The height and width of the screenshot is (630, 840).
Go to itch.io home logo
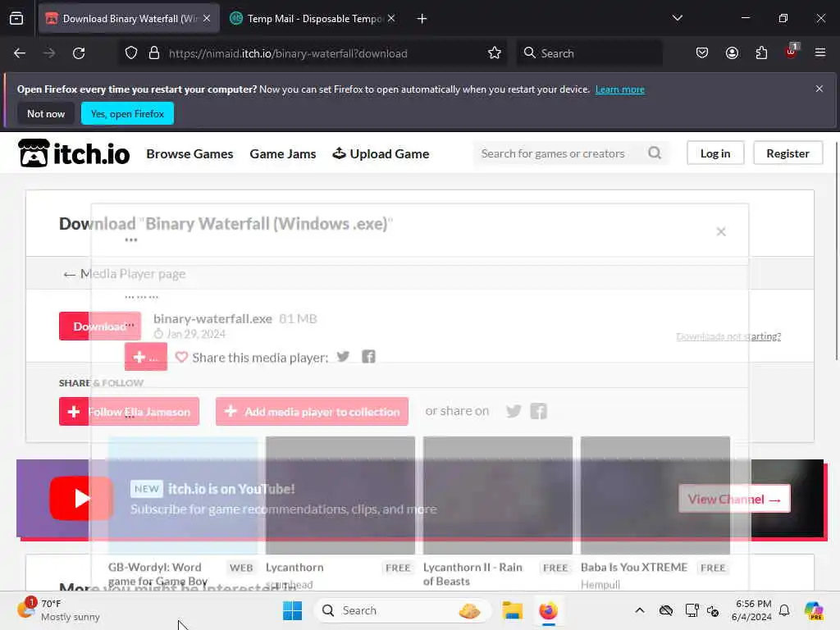[x=73, y=153]
